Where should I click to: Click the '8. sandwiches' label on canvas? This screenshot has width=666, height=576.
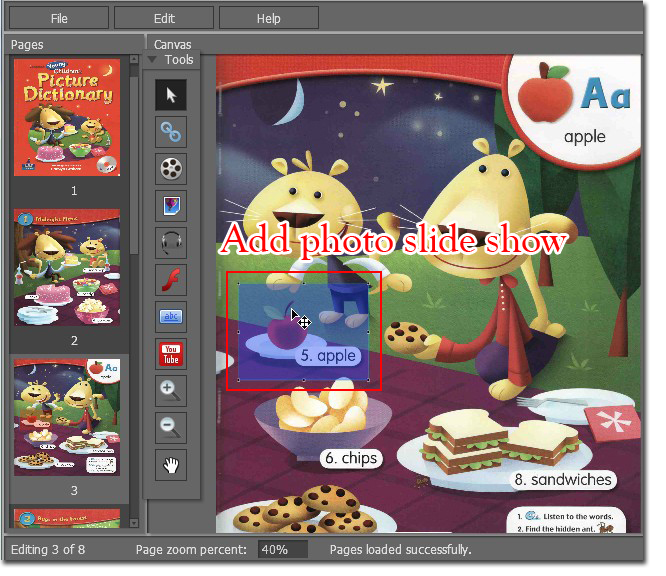(563, 480)
